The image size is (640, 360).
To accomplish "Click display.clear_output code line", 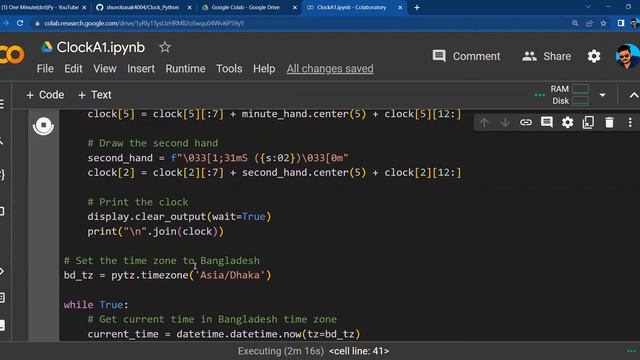I will click(179, 217).
